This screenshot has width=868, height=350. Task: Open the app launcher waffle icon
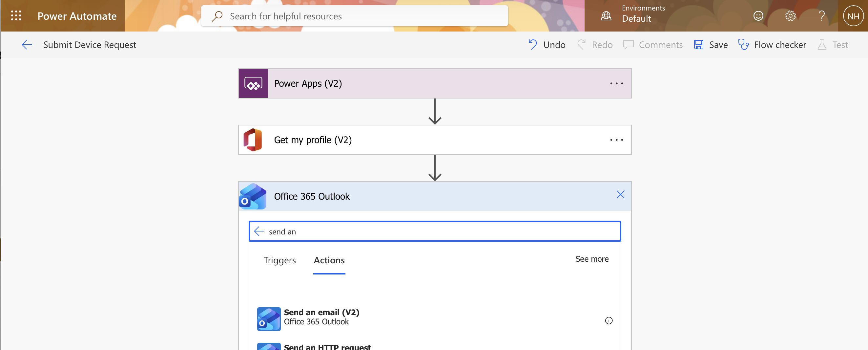[x=16, y=16]
